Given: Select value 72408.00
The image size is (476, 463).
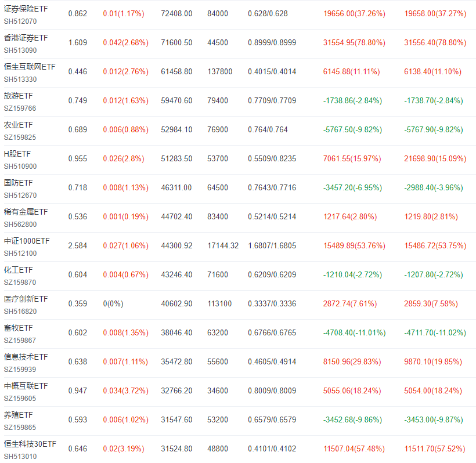Looking at the screenshot, I should (176, 14).
